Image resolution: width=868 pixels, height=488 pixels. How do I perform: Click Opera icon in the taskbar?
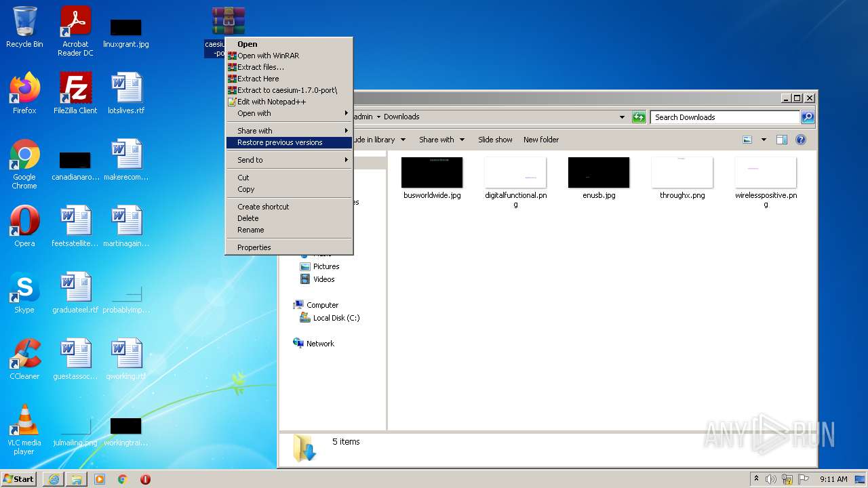tap(145, 479)
